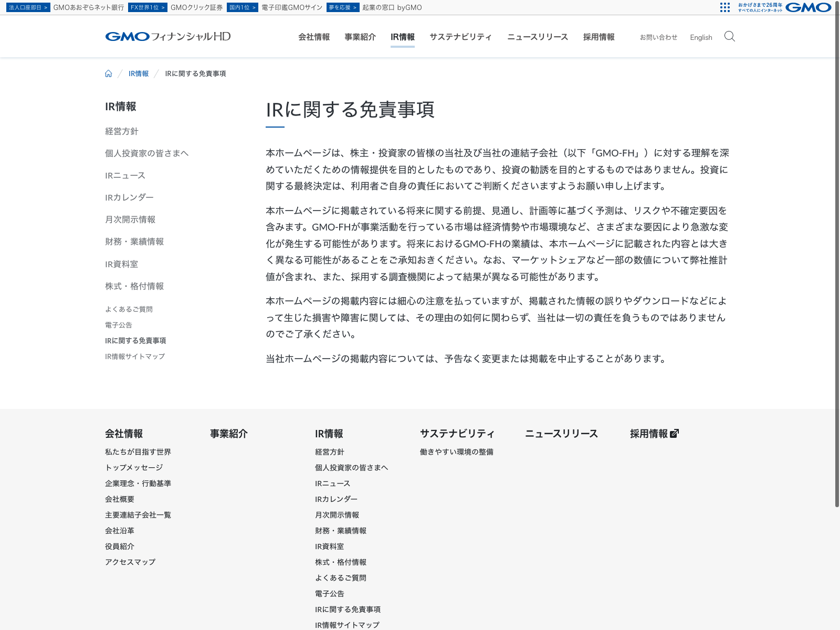Click the お問い合わせ contact link

(x=658, y=37)
